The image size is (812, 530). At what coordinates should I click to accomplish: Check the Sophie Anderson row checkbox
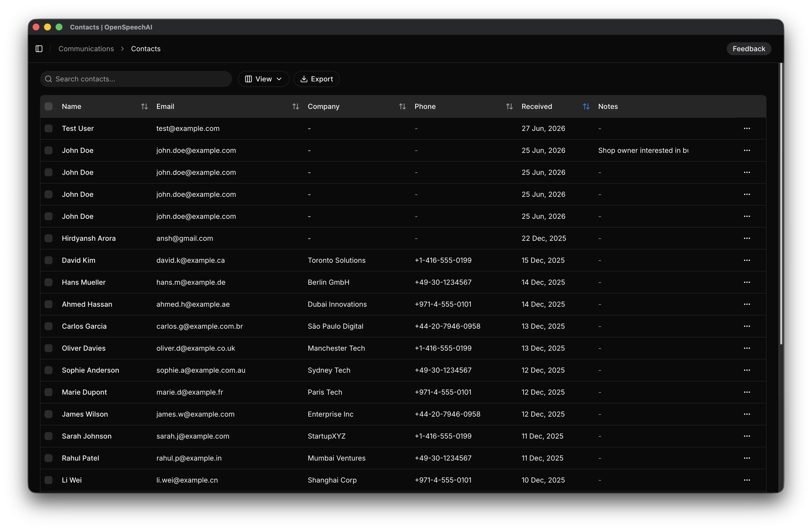[48, 370]
